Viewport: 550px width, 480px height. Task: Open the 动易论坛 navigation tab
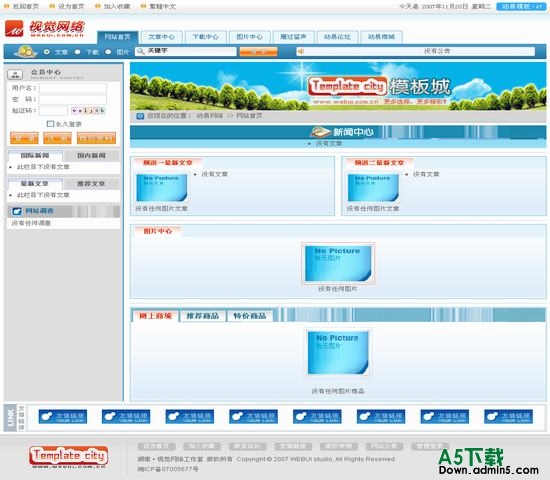tap(337, 37)
